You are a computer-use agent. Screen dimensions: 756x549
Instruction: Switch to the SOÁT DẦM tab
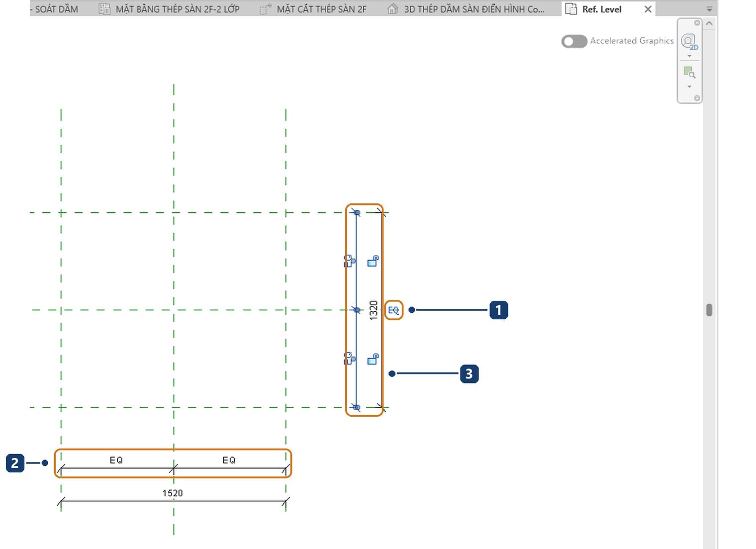[55, 9]
